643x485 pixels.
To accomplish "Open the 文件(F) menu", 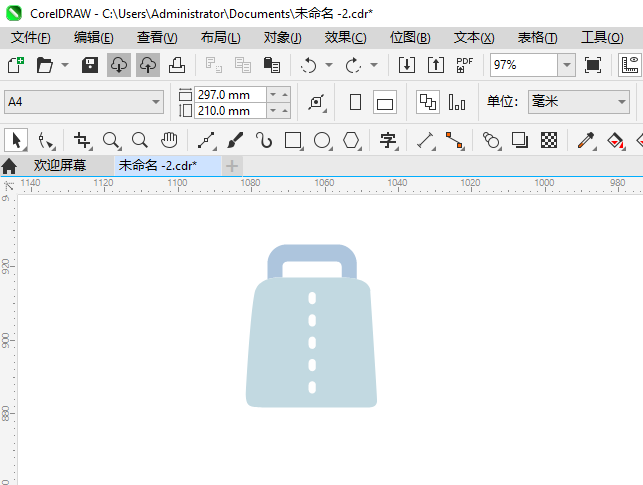I will coord(31,38).
